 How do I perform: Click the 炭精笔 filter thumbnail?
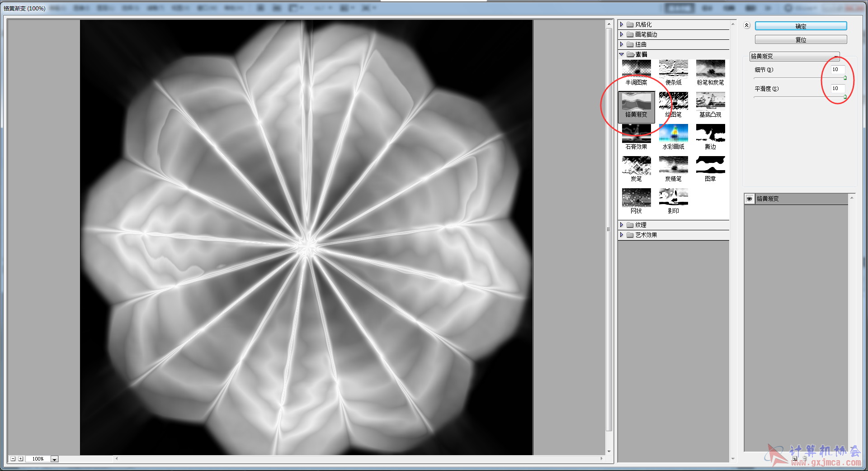point(673,165)
